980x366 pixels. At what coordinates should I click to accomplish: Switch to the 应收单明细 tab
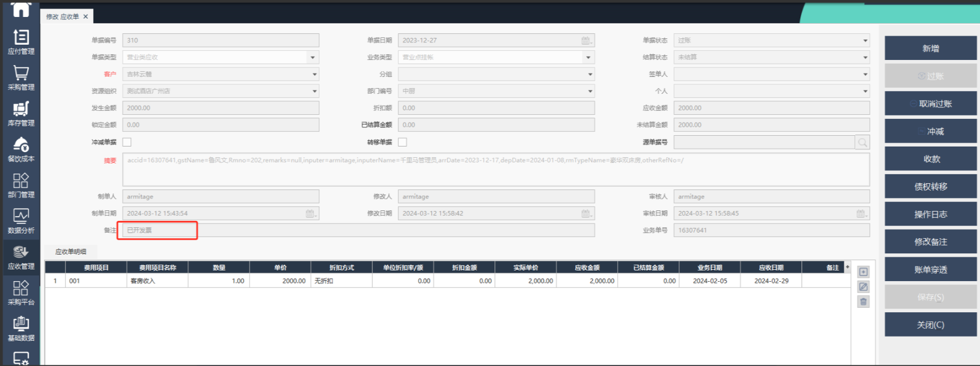[x=71, y=252]
